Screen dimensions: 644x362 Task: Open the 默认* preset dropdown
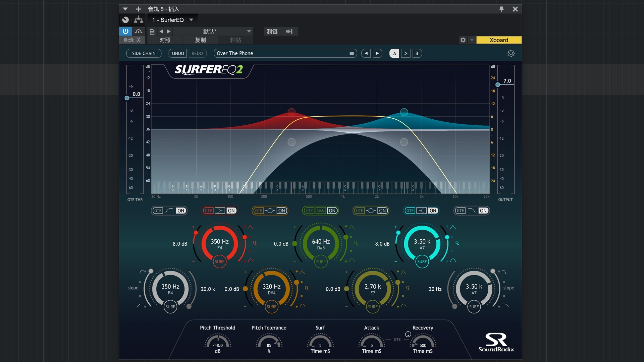[x=249, y=31]
